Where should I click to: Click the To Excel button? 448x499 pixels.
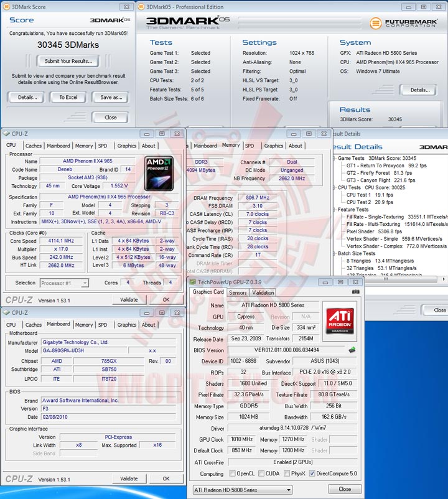[x=68, y=97]
